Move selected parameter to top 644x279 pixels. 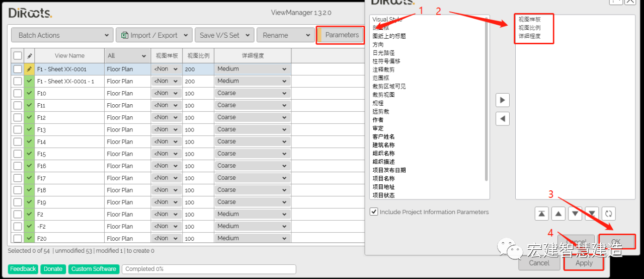tap(541, 214)
